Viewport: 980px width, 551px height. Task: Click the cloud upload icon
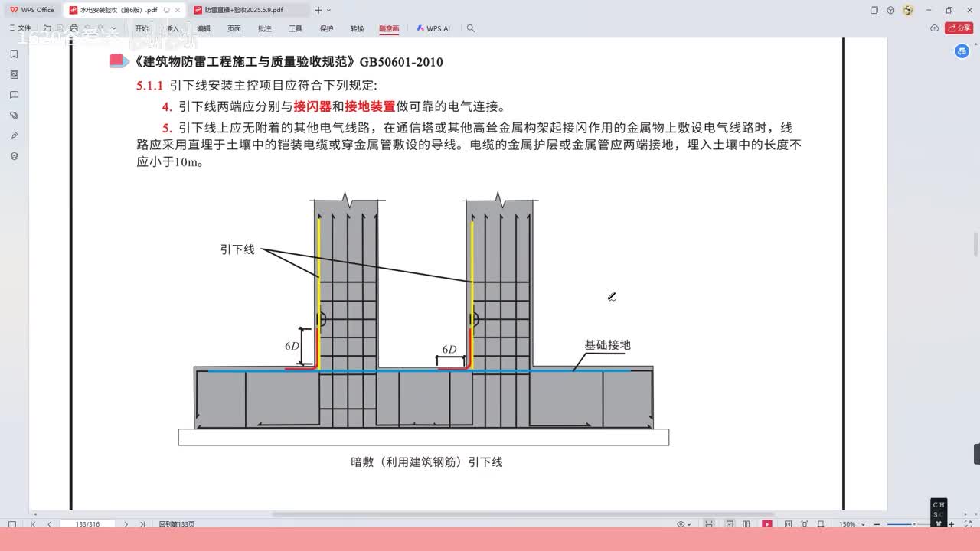pyautogui.click(x=935, y=28)
